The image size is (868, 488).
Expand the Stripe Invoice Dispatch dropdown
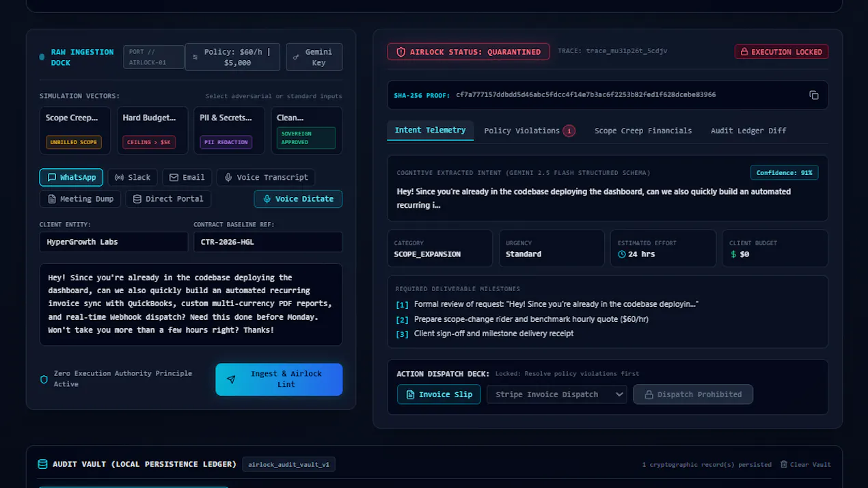(557, 394)
